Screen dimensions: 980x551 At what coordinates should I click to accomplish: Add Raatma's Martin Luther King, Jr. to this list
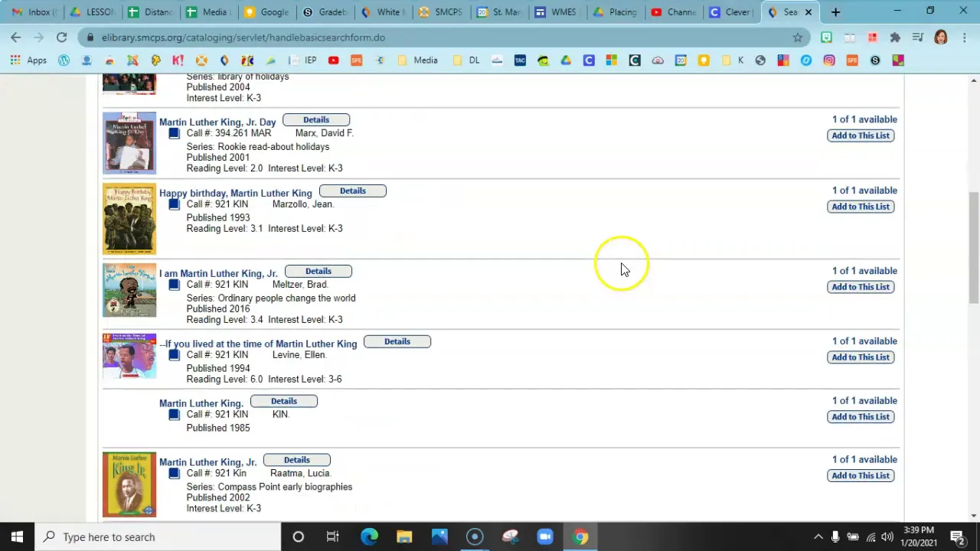[x=861, y=476]
